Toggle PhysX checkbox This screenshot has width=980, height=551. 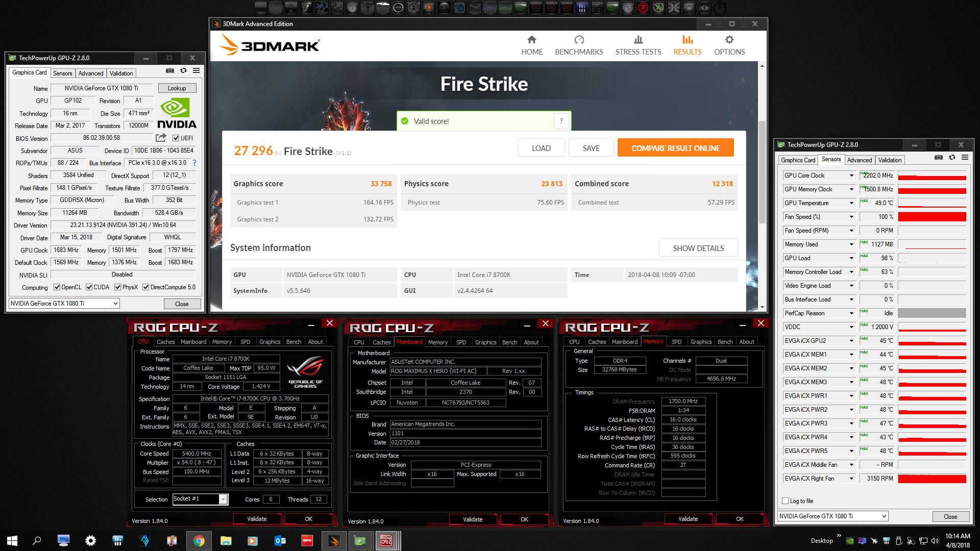pos(118,287)
